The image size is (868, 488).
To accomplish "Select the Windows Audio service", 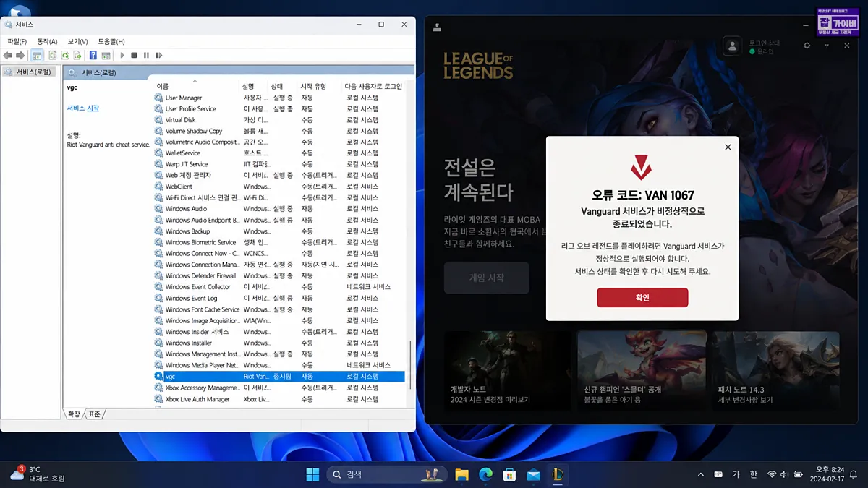I will click(279, 209).
